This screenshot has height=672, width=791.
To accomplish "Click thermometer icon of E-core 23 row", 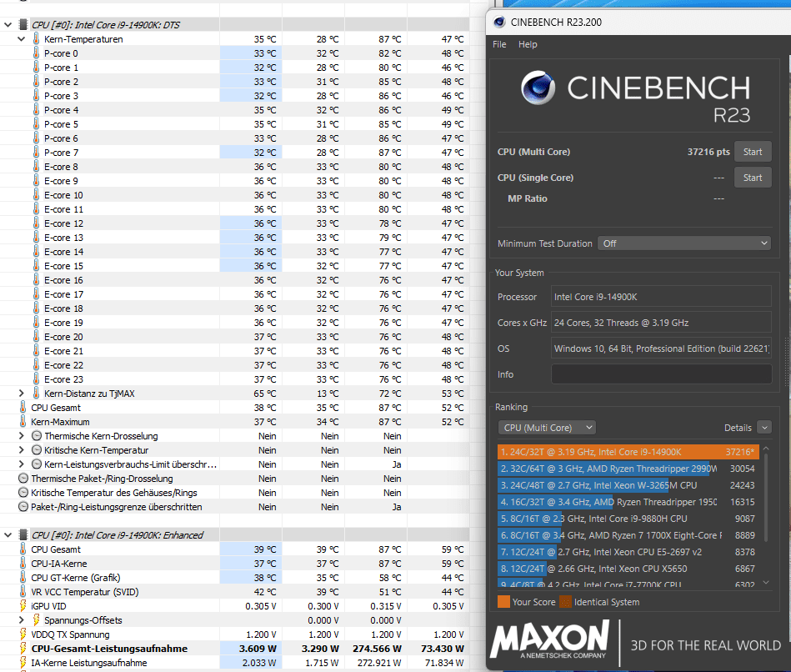I will tap(36, 379).
